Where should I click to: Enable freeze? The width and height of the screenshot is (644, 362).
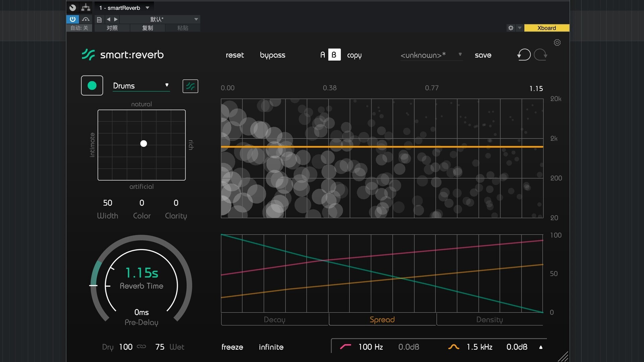point(232,347)
